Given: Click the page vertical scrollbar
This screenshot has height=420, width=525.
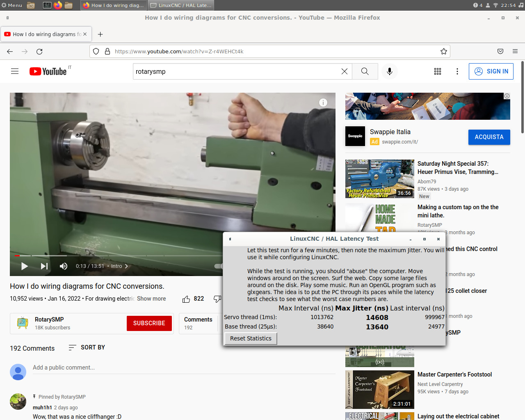Looking at the screenshot, I should click(523, 97).
